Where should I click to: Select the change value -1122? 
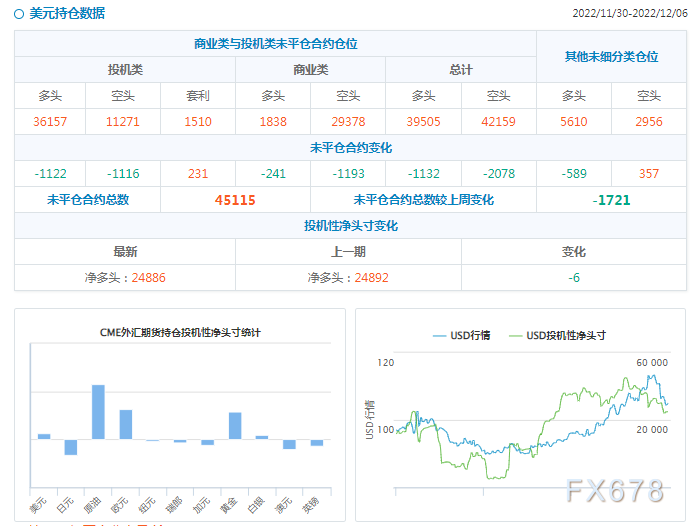click(50, 174)
